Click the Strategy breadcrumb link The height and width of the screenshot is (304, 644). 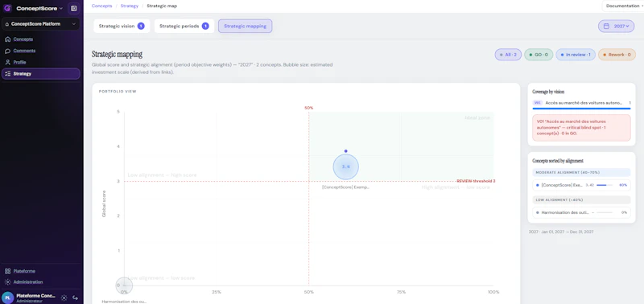pos(130,6)
